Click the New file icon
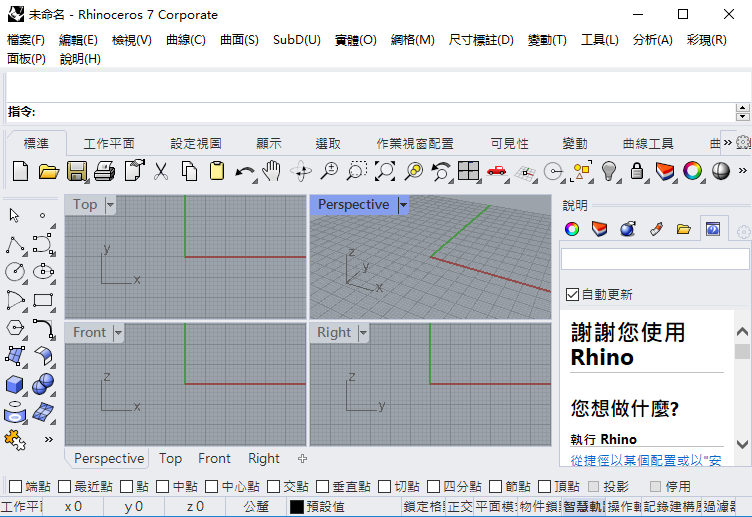Screen dimensions: 752x517 (x=20, y=171)
